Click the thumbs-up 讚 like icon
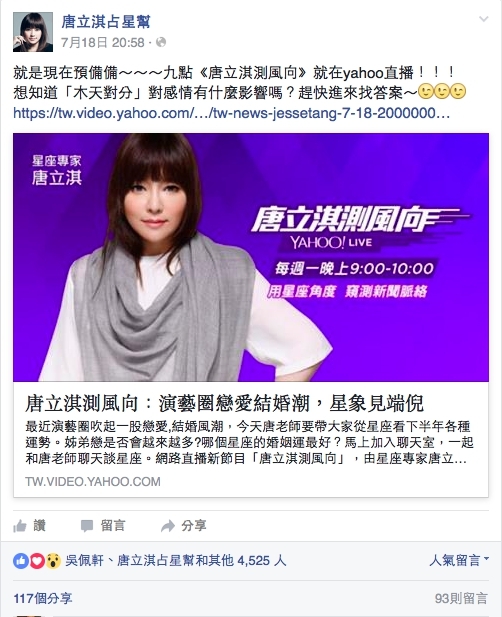Image resolution: width=502 pixels, height=617 pixels. click(20, 526)
